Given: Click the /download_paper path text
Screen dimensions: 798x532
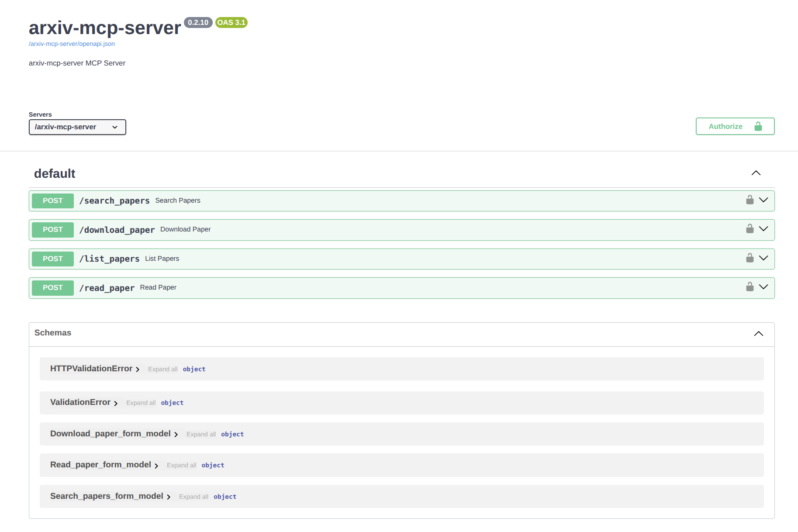Looking at the screenshot, I should [x=117, y=230].
